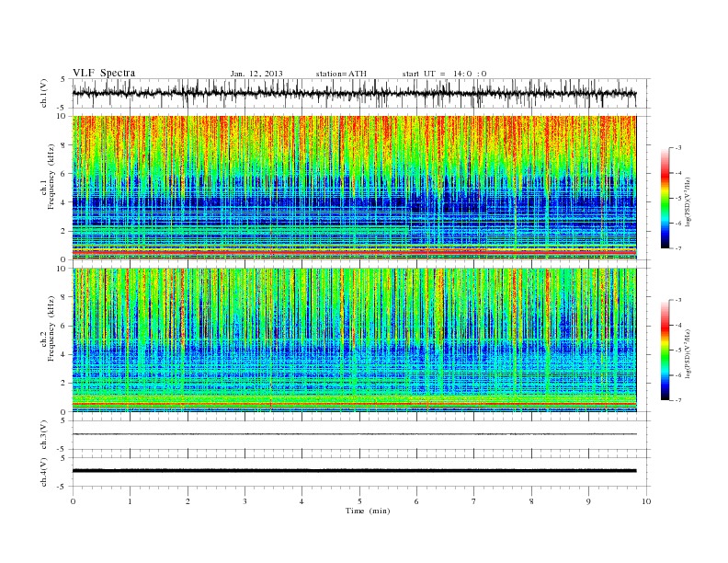Click the thick ch.4 voltage trace
The image size is (728, 563).
click(354, 471)
